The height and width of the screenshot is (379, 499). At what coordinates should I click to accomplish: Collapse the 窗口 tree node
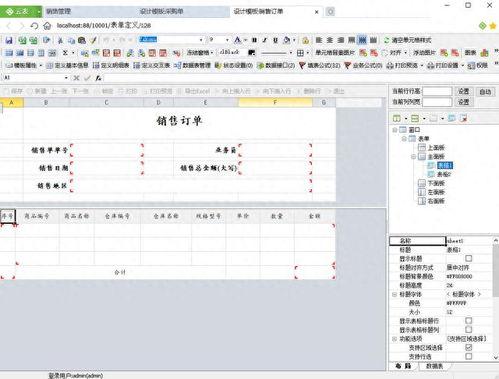pyautogui.click(x=395, y=130)
